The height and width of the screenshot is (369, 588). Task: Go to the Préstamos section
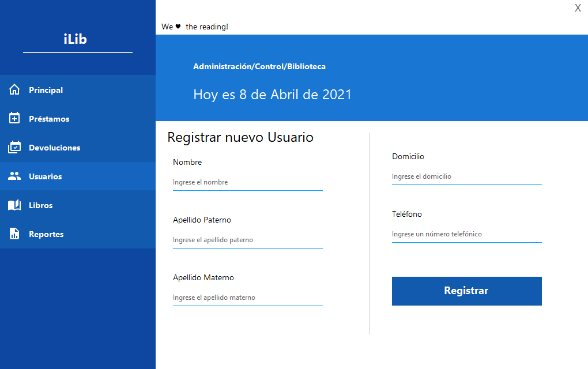click(x=78, y=119)
